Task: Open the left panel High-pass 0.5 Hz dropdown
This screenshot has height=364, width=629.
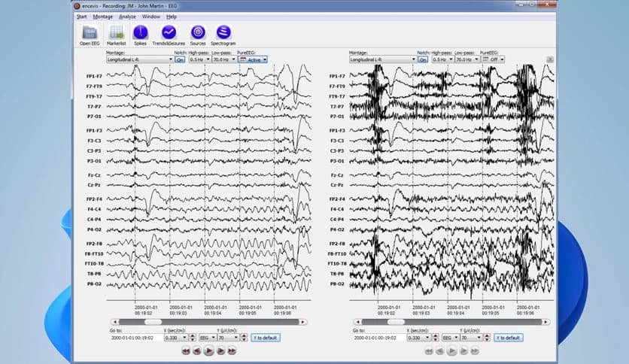Action: tap(199, 59)
